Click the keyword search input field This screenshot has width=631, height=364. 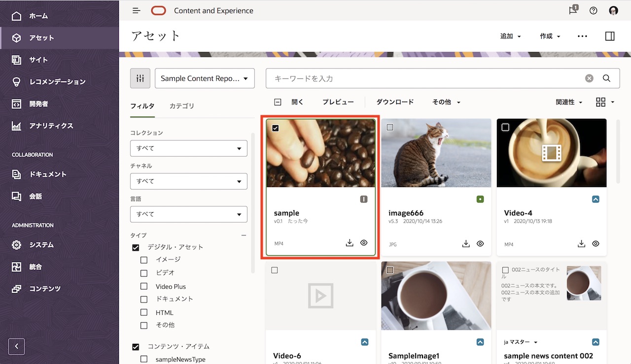pyautogui.click(x=419, y=78)
